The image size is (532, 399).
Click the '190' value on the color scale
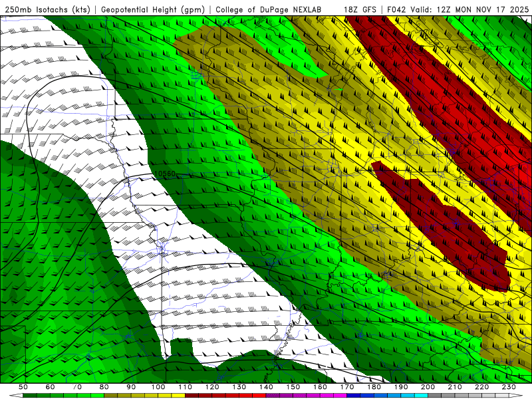tap(401, 387)
